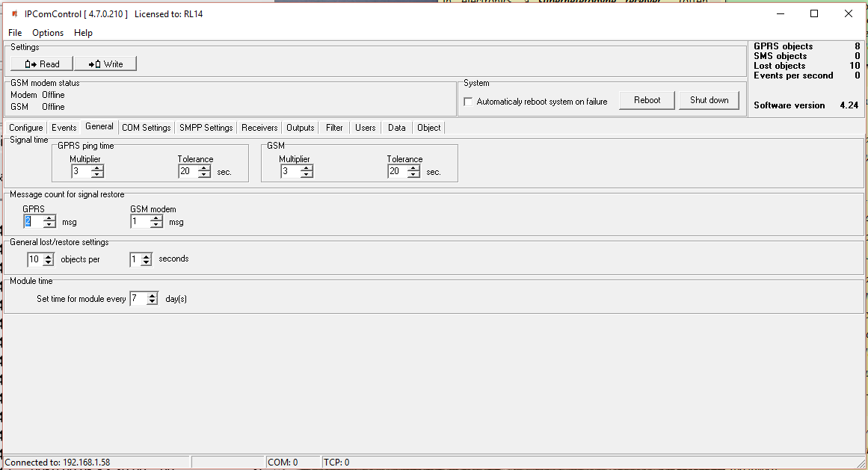
Task: Increase the GPRS ping time multiplier
Action: [x=97, y=168]
